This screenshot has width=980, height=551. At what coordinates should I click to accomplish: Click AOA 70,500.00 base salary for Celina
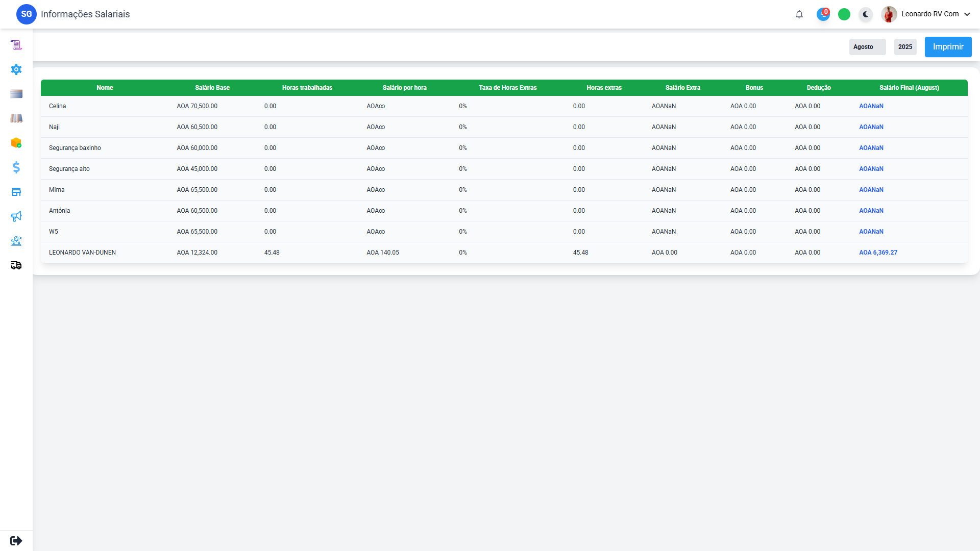(x=197, y=106)
